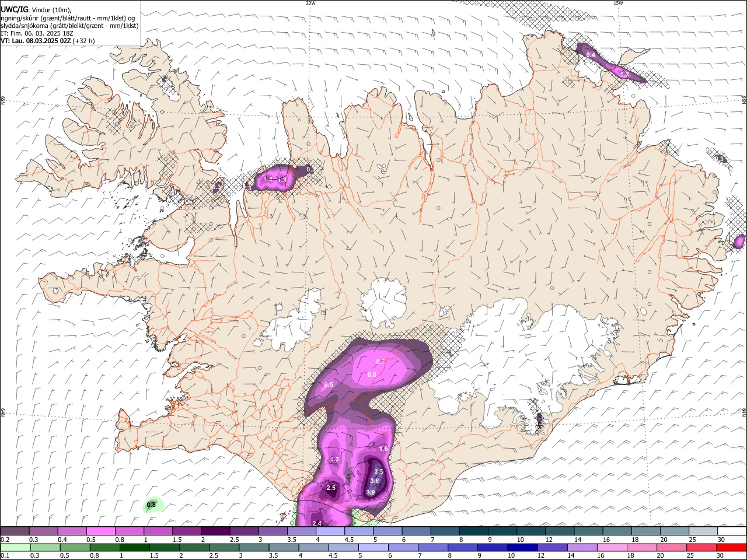Pick the top-row swatch between 0.2 and 0.3
This screenshot has width=747, height=560.
pos(15,531)
